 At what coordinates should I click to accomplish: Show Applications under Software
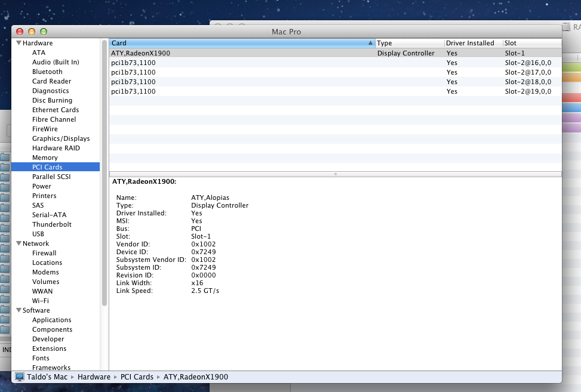51,320
